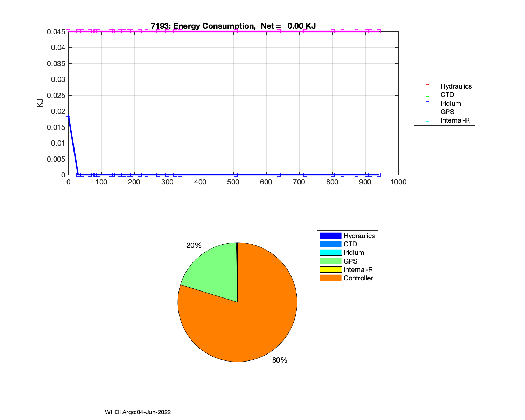Click the KJ y-axis label
The width and height of the screenshot is (525, 420).
click(40, 103)
